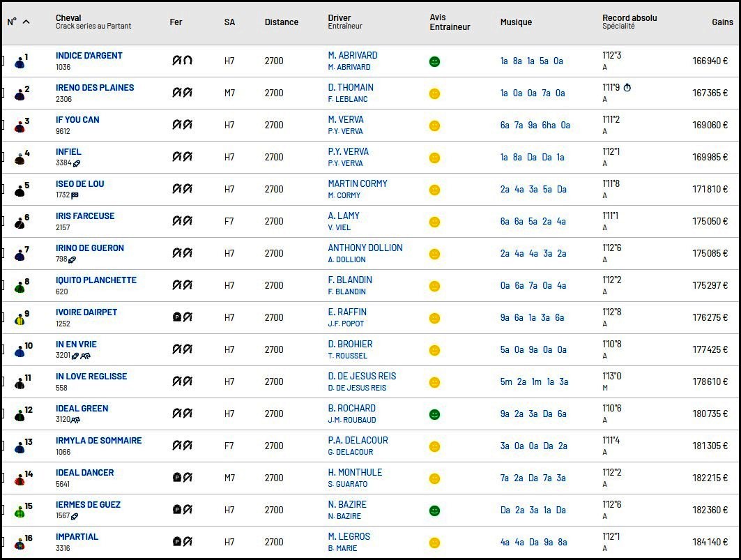
Task: Click the jockey silk icon for horse 9
Action: [20, 319]
